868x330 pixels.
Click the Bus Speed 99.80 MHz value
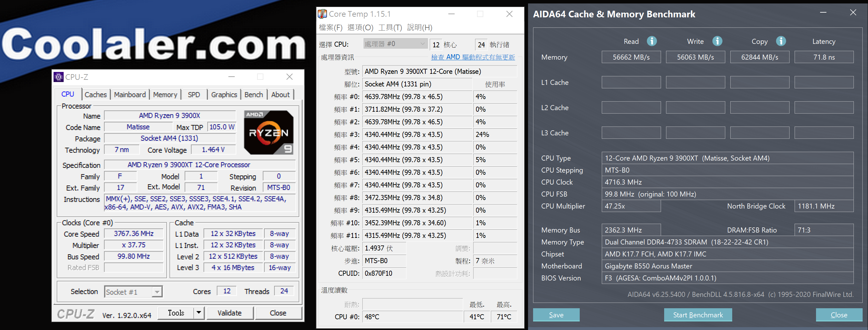134,256
